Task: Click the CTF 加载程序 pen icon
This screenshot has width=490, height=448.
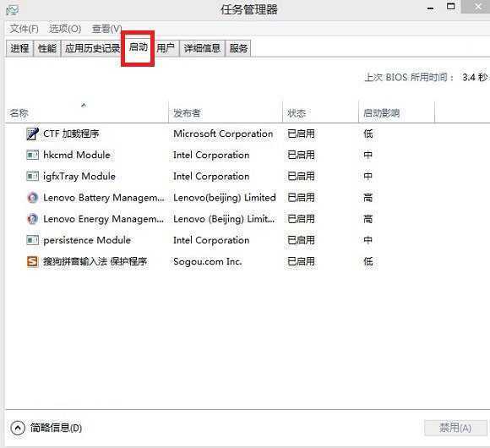Action: tap(32, 134)
